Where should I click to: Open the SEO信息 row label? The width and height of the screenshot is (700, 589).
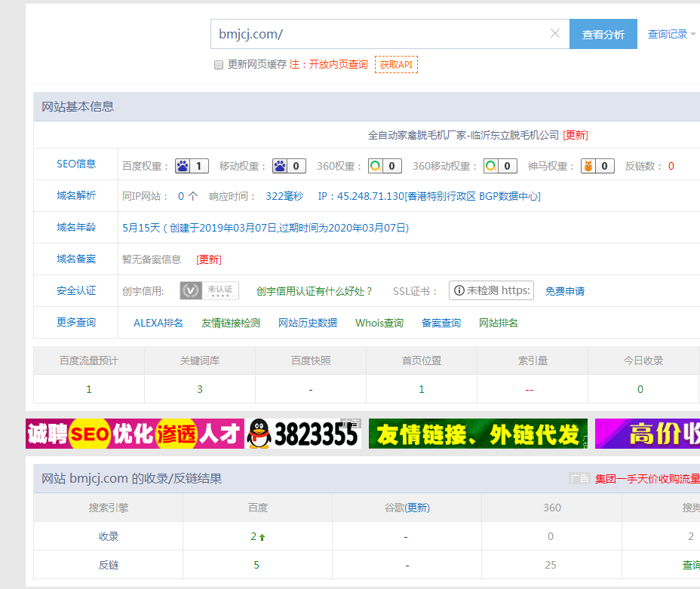76,164
